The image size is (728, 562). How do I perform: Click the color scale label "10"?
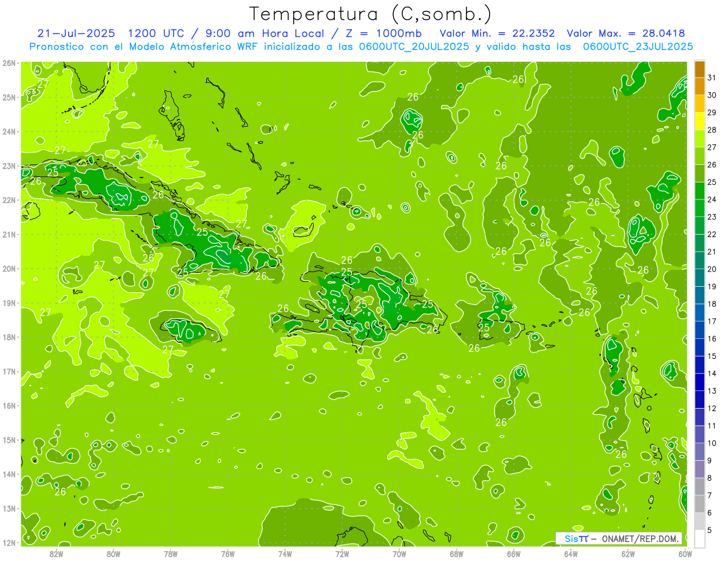point(712,443)
